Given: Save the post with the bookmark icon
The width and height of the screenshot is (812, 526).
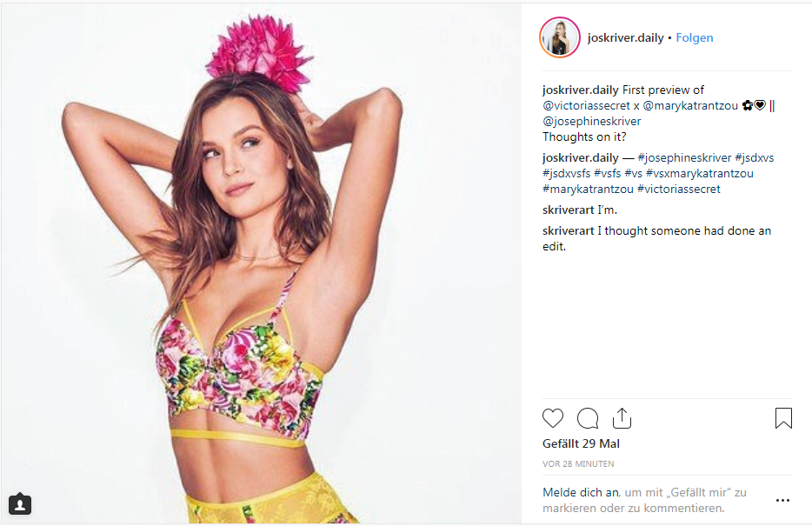Looking at the screenshot, I should click(783, 418).
